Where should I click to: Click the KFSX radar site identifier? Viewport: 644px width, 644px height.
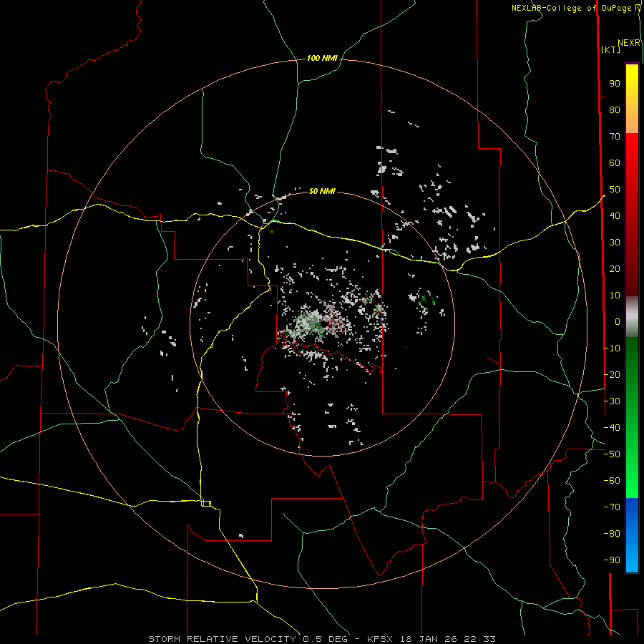pyautogui.click(x=380, y=639)
